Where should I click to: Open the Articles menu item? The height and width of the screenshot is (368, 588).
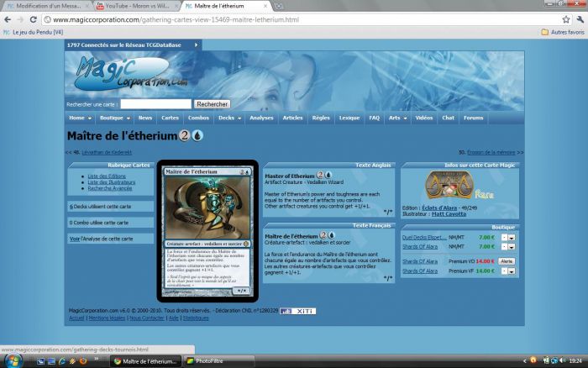292,118
